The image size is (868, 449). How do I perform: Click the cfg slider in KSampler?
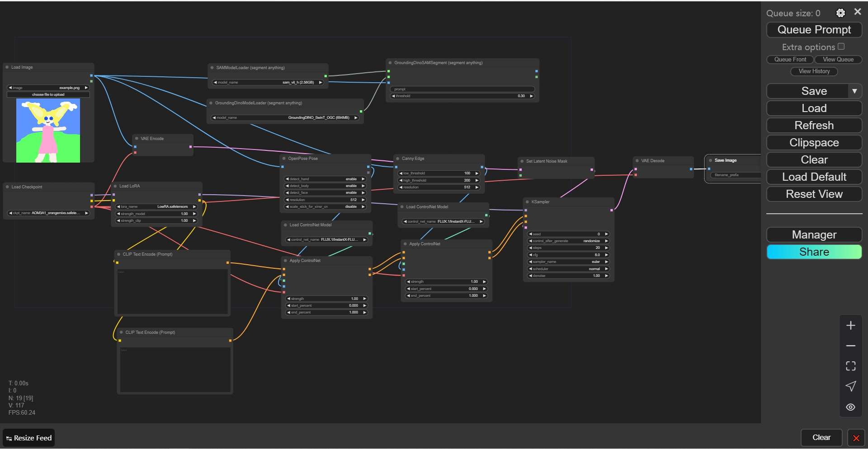569,255
